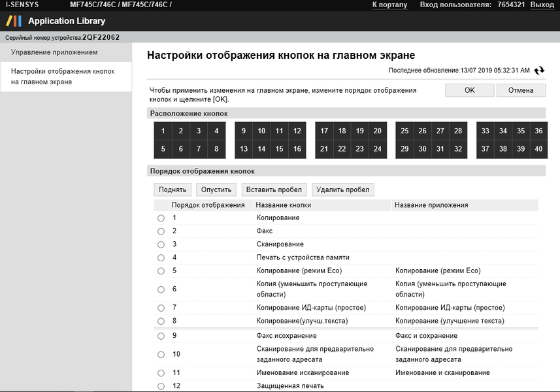Screen dimensions: 560x392
Task: Click application name Копирование (улучшение текста)
Action: point(450,321)
